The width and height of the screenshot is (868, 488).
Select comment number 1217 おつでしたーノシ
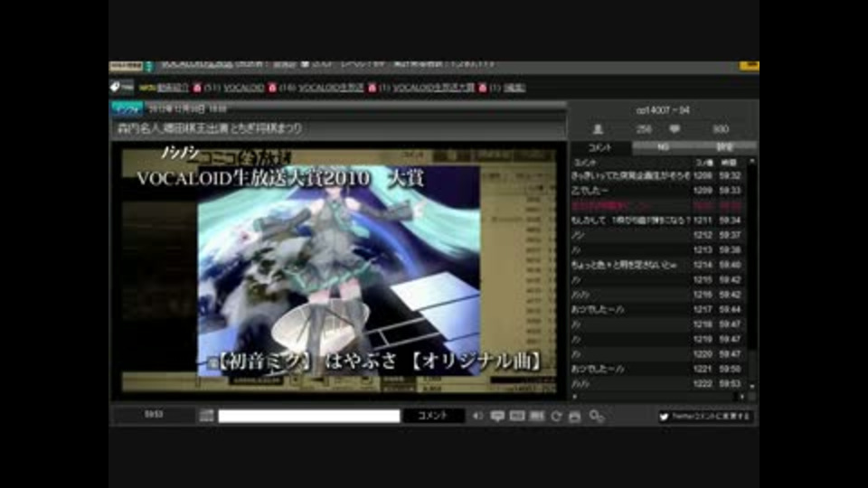point(658,309)
